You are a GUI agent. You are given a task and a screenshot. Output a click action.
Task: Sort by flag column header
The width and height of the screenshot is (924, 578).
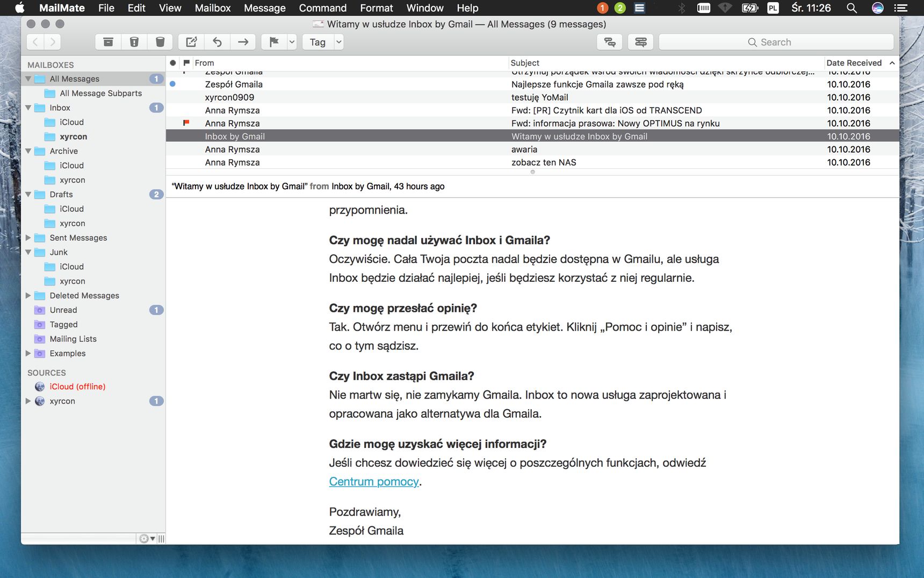pos(186,63)
